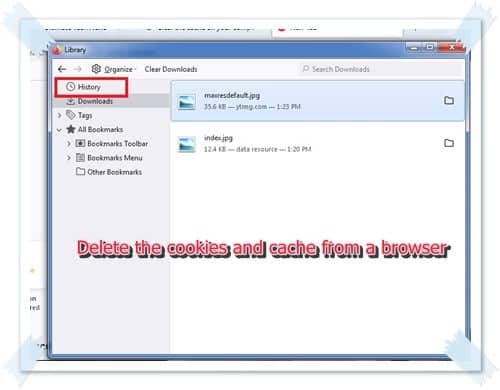Select the Tags entry
500x390 pixels.
click(85, 115)
